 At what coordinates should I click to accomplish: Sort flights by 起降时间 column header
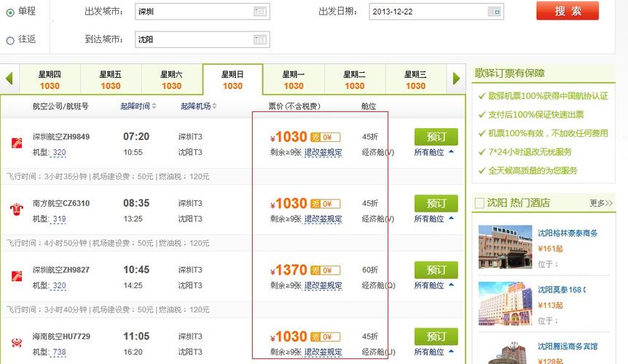(138, 106)
